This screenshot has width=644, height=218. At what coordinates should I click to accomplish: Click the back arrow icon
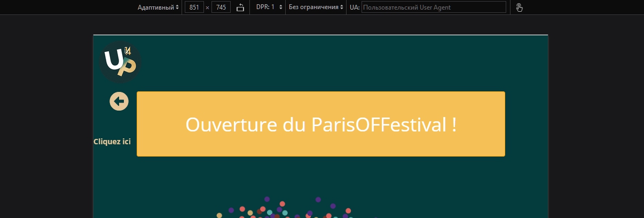pyautogui.click(x=119, y=101)
